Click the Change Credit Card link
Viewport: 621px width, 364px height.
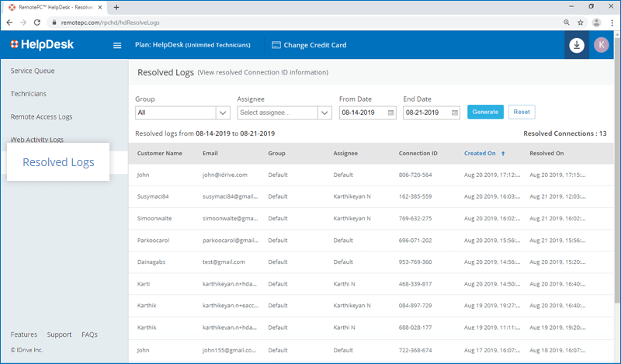coord(315,45)
